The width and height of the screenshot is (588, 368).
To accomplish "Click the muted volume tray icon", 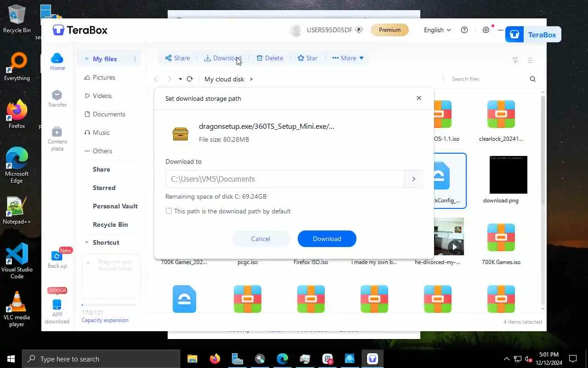I will tap(529, 359).
